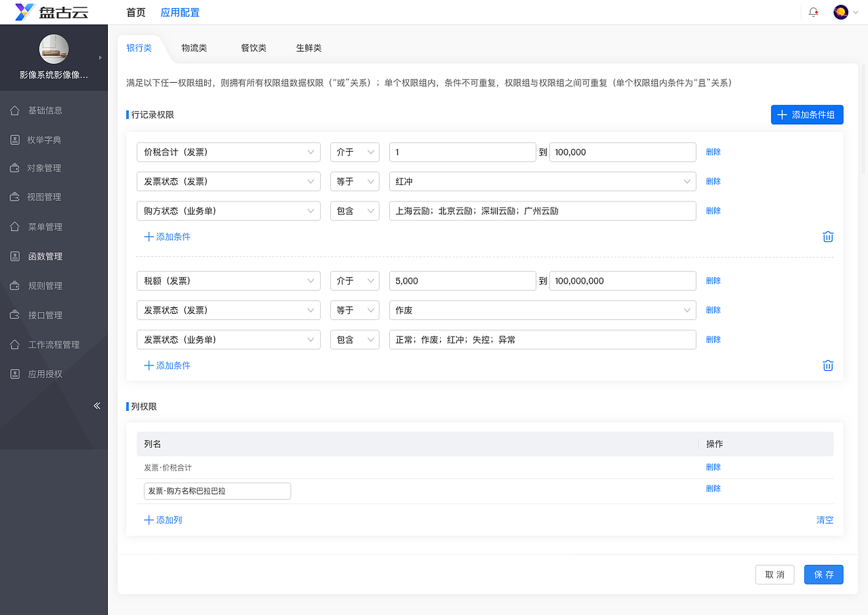Click the 基础信息 sidebar icon
868x615 pixels.
(15, 110)
